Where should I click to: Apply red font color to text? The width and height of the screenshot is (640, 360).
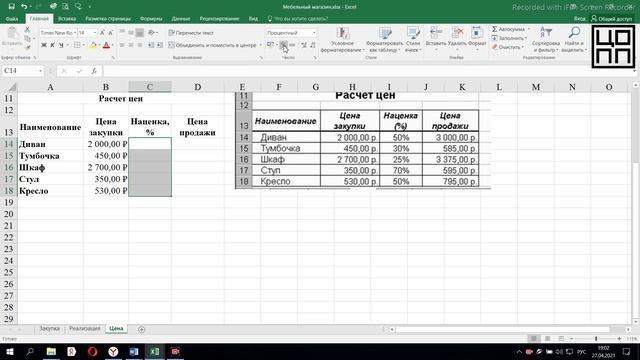tap(107, 45)
